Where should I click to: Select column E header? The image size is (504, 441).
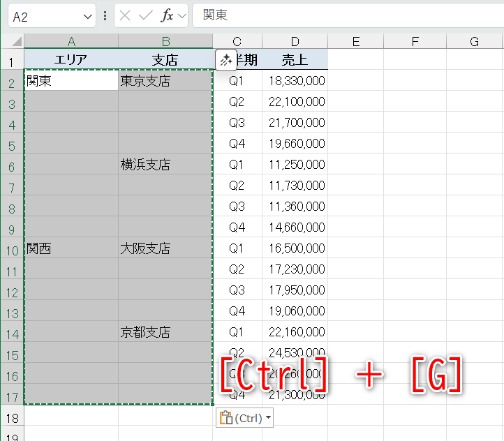pyautogui.click(x=355, y=41)
